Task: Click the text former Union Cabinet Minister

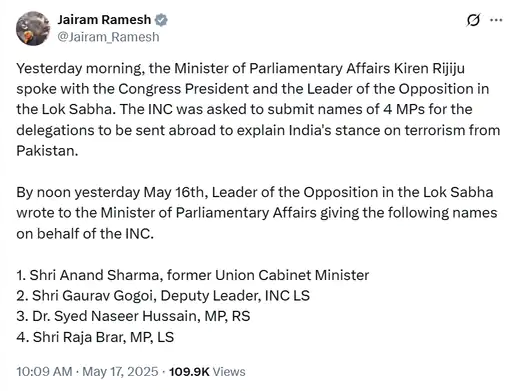Action: pyautogui.click(x=268, y=275)
